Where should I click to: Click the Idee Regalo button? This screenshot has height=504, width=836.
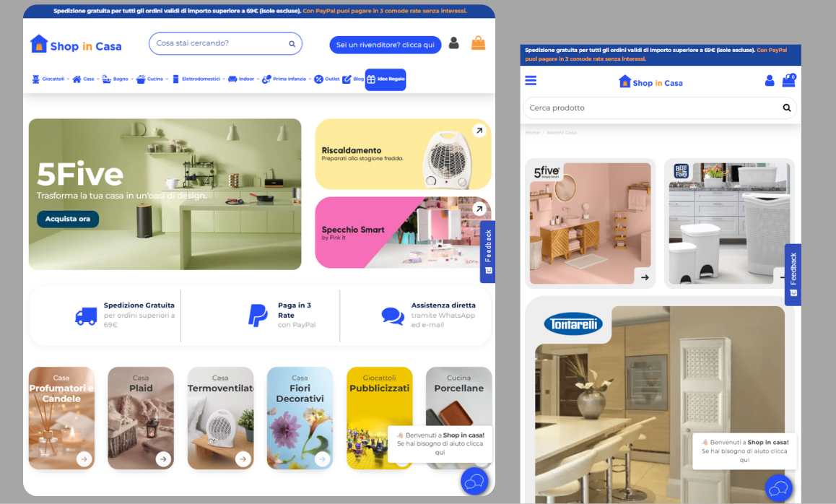pos(386,79)
